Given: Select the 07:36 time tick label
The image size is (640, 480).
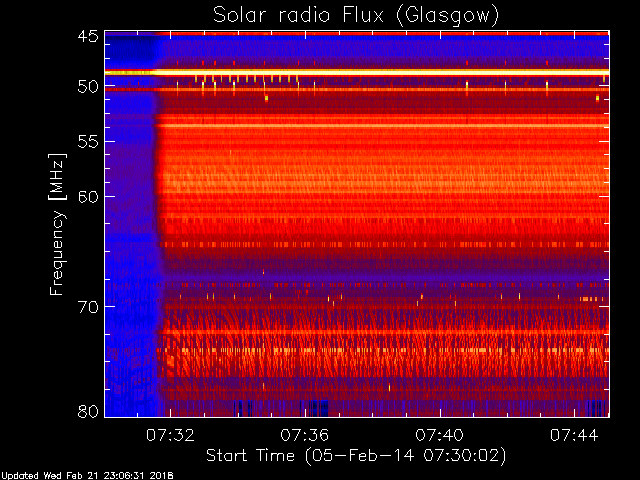Looking at the screenshot, I should coord(304,435).
